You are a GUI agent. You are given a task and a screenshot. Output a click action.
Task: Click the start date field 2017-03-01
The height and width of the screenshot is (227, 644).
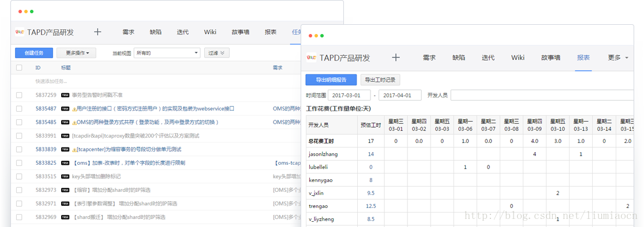(x=350, y=95)
